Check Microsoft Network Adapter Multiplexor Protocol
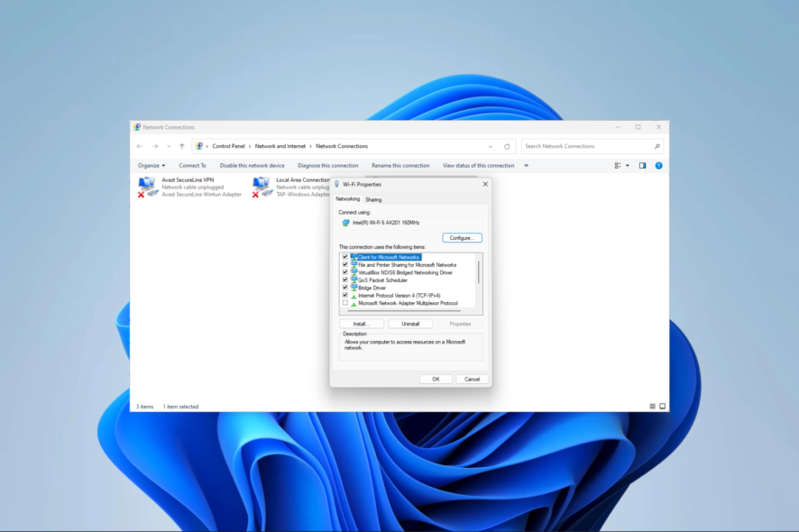799x532 pixels. pos(345,303)
